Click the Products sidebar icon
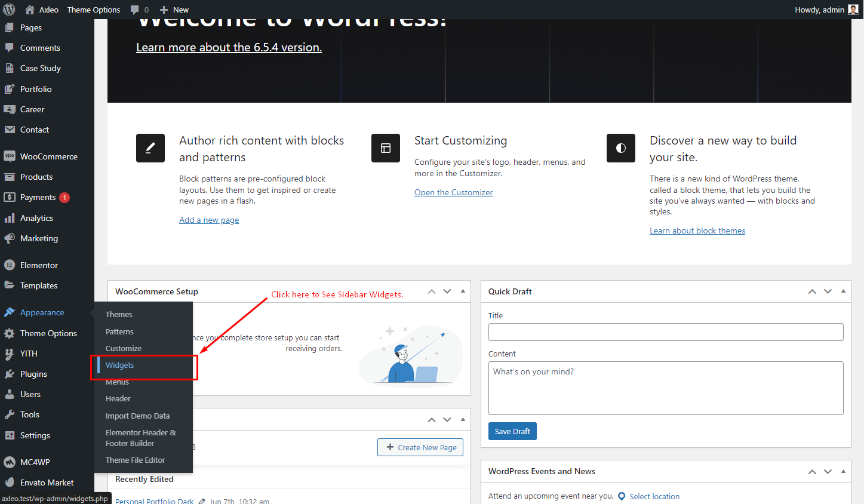The width and height of the screenshot is (864, 504). pyautogui.click(x=10, y=177)
